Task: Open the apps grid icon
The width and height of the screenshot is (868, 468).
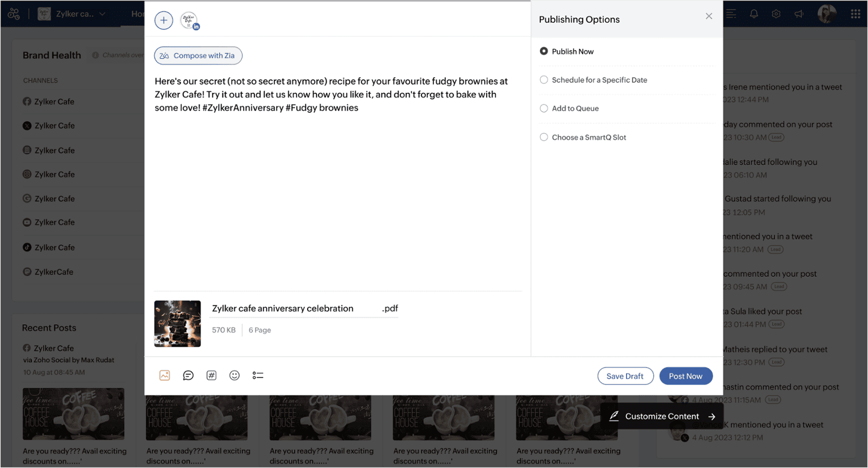Action: (856, 14)
